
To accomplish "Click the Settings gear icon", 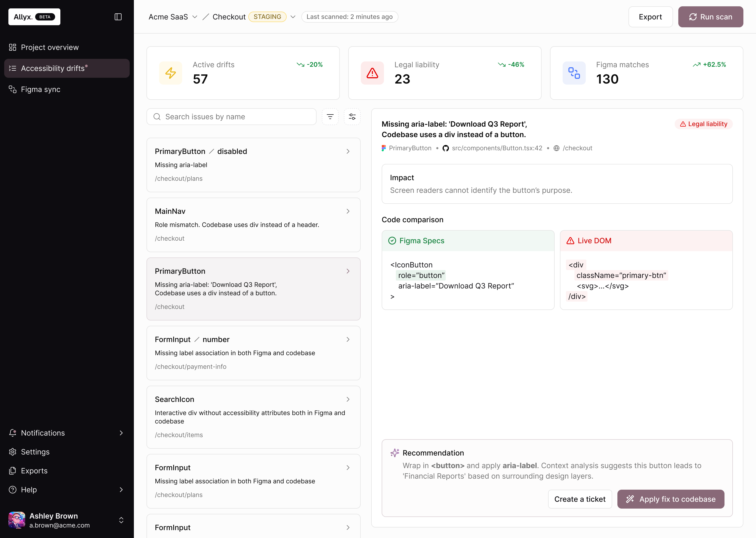I will (13, 452).
